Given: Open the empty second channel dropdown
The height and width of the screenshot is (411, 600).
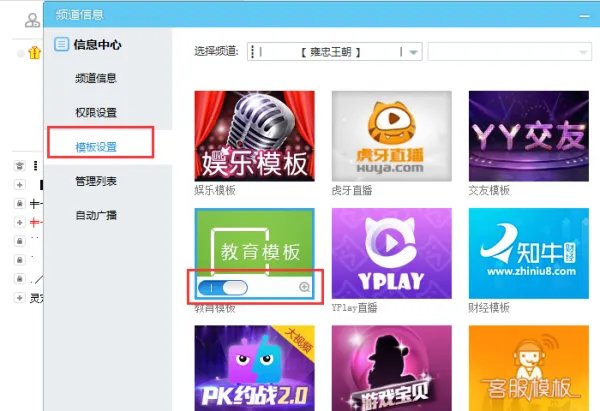Looking at the screenshot, I should 510,52.
